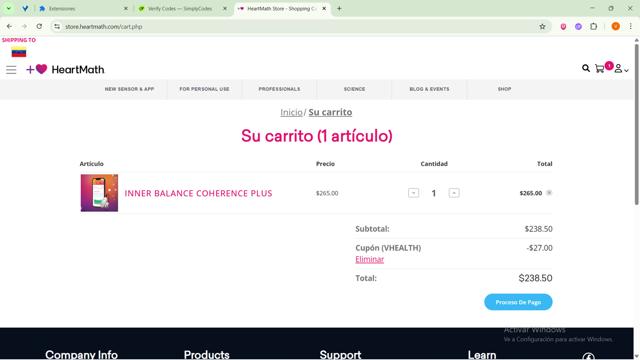Open Chrome three-dot menu
Viewport: 640px width, 360px height.
[x=631, y=27]
